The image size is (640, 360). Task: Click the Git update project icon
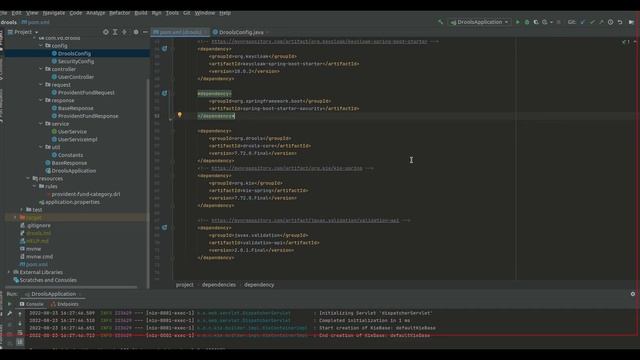[x=582, y=22]
